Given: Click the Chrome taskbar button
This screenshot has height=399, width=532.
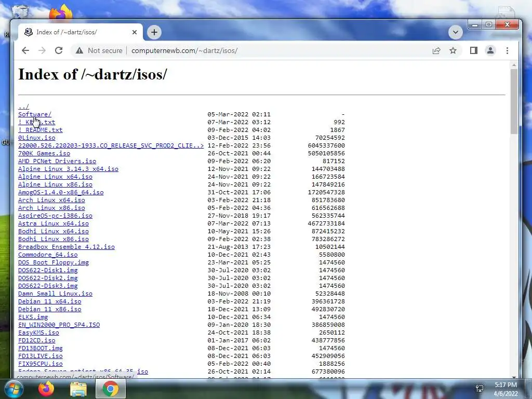Looking at the screenshot, I should (110, 389).
